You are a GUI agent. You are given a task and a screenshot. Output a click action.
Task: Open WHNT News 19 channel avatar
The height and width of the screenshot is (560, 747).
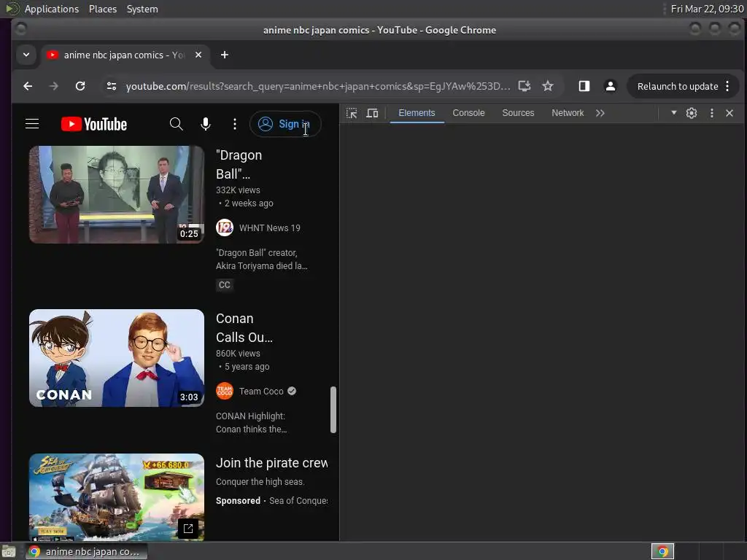click(x=225, y=227)
